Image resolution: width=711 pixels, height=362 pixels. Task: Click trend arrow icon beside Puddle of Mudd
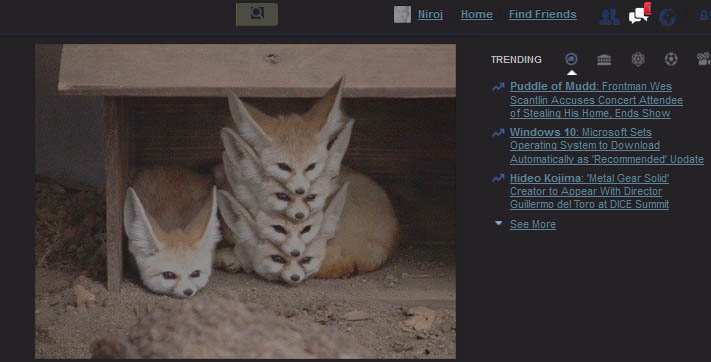point(498,87)
